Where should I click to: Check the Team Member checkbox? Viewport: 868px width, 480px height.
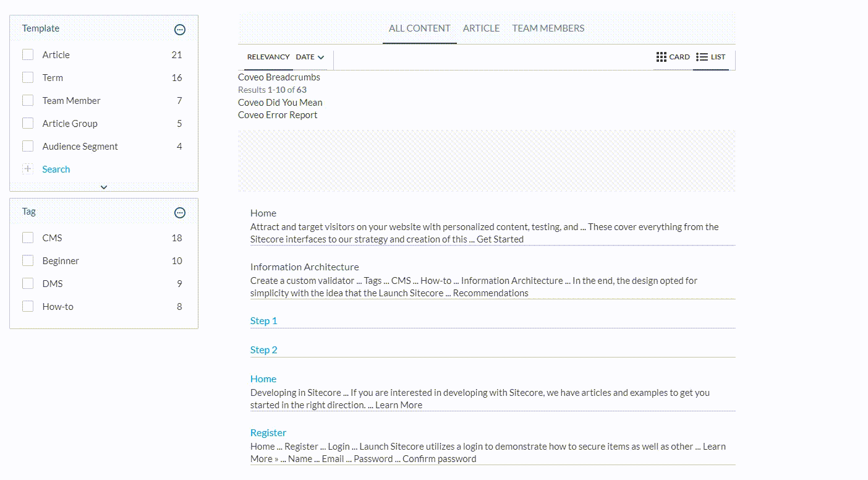28,101
